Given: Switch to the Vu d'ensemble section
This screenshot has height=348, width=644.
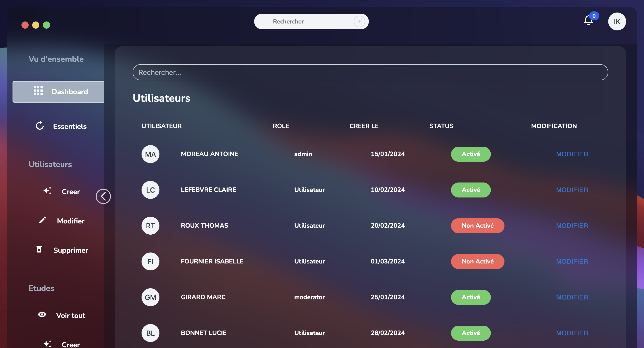Looking at the screenshot, I should click(x=56, y=59).
